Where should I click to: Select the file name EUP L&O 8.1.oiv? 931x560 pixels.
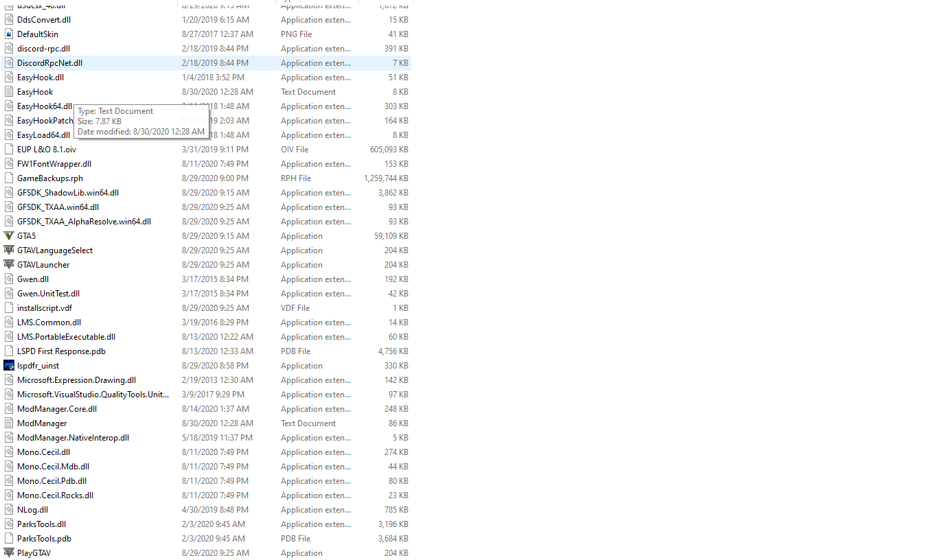[47, 150]
